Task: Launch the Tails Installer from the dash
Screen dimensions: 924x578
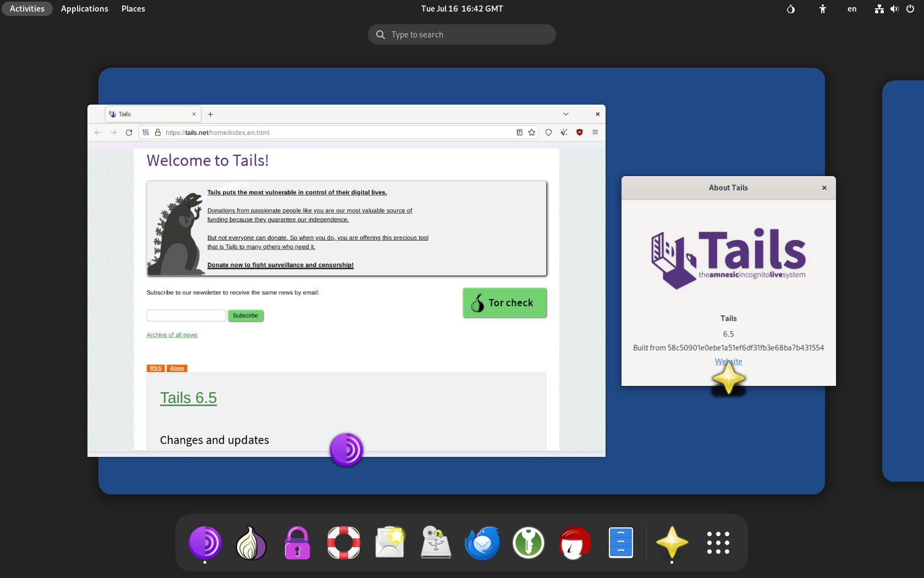Action: point(436,543)
